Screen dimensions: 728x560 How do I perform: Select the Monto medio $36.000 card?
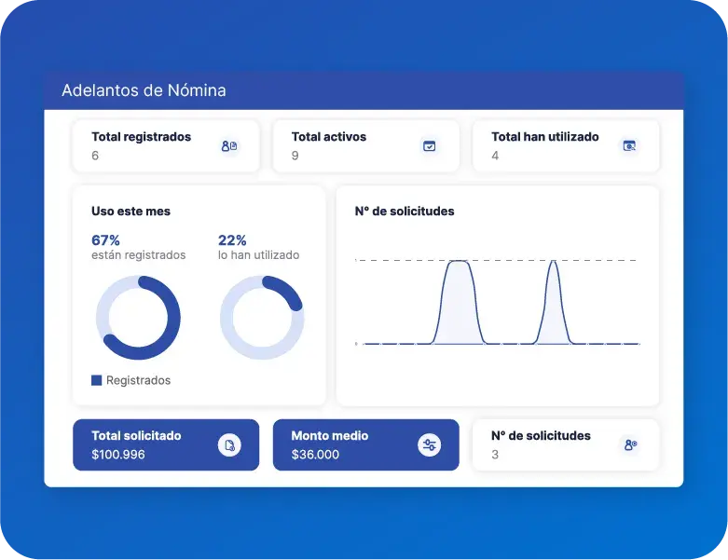point(365,445)
